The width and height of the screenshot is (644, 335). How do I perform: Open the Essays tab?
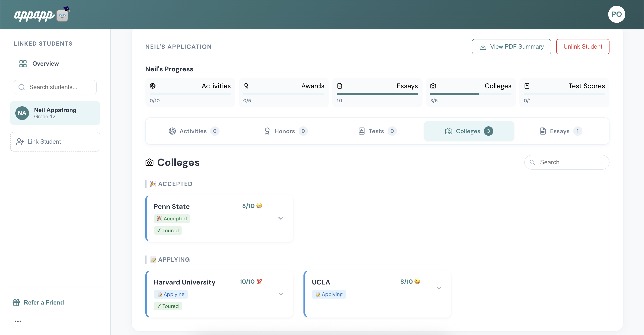click(x=561, y=131)
